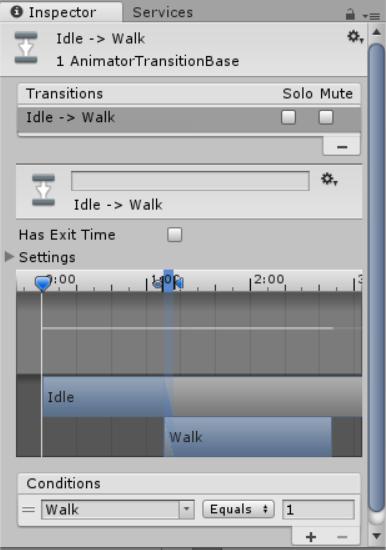Open the transition name gear menu
386x550 pixels.
[329, 179]
